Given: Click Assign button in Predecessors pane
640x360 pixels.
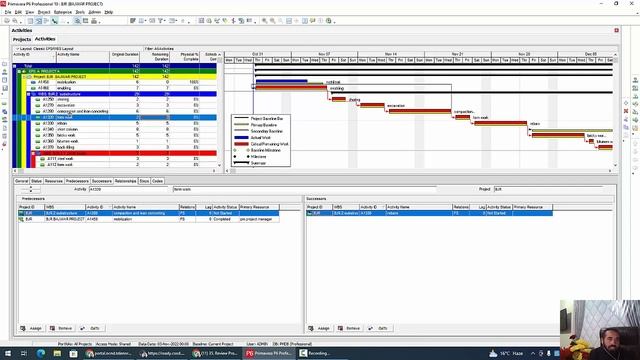Looking at the screenshot, I should click(x=31, y=328).
